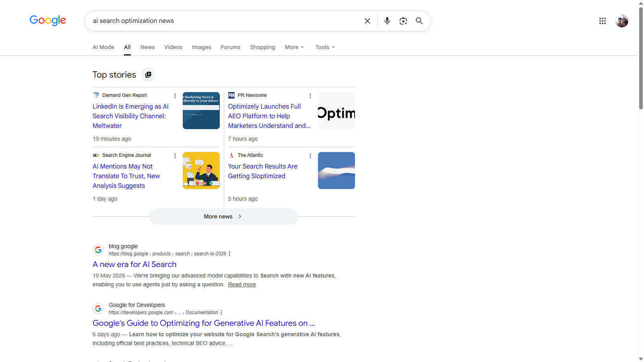
Task: Click the '1 day ago' timestamp
Action: coord(105,199)
